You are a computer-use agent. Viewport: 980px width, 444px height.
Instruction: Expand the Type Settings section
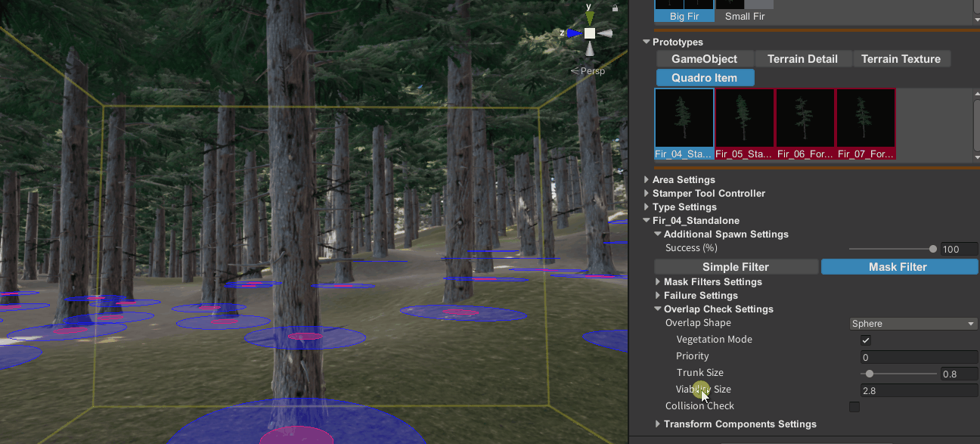[647, 207]
